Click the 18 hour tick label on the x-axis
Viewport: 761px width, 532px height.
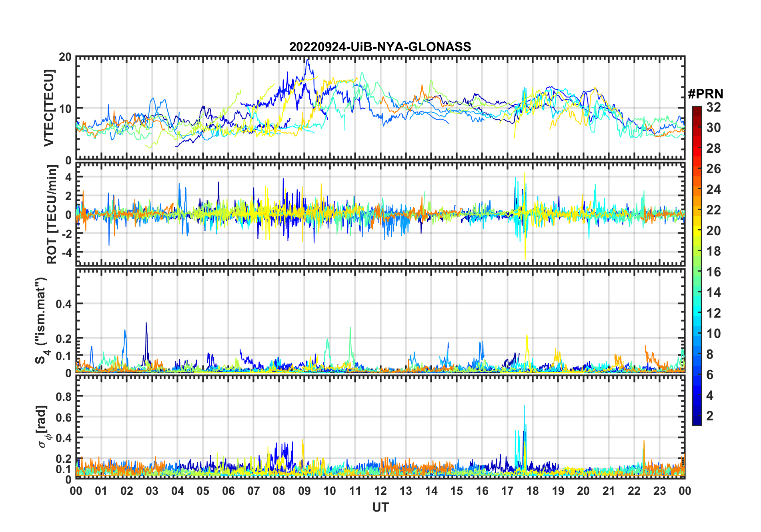click(x=533, y=491)
